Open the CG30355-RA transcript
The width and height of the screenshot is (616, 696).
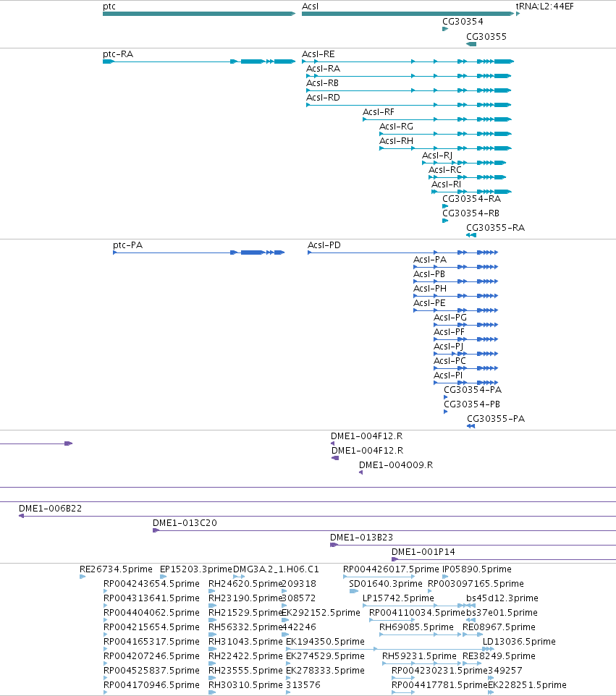[x=471, y=235]
